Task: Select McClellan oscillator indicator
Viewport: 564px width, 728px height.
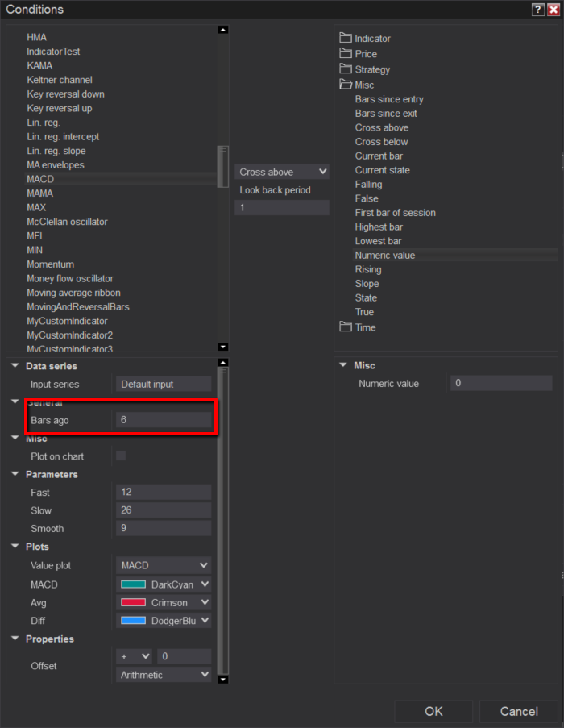Action: coord(67,222)
